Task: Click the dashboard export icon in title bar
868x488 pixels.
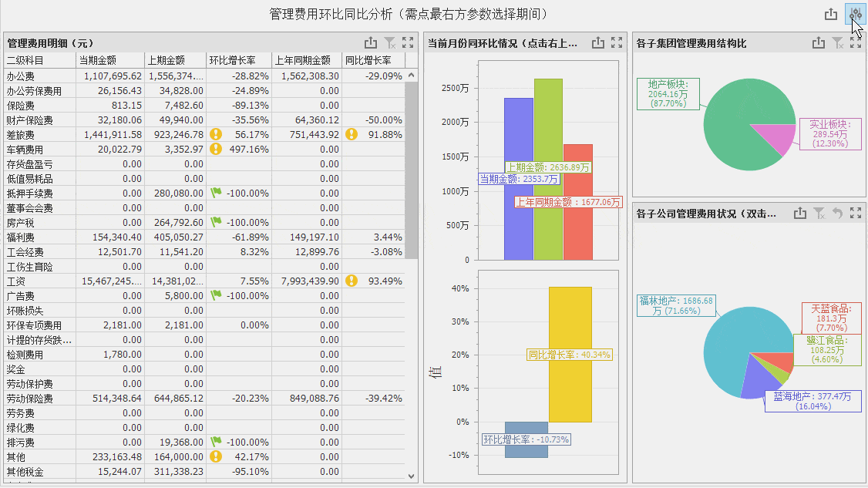Action: point(831,15)
